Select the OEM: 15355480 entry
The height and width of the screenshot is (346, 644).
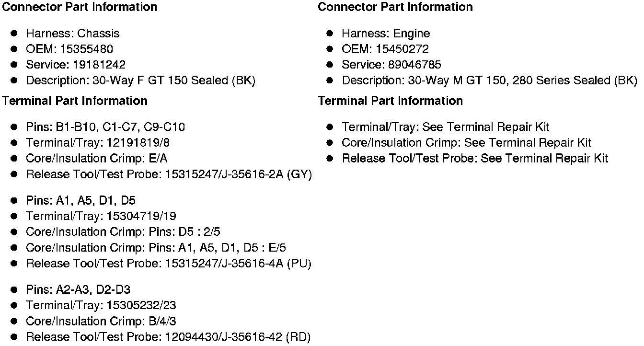tap(69, 49)
